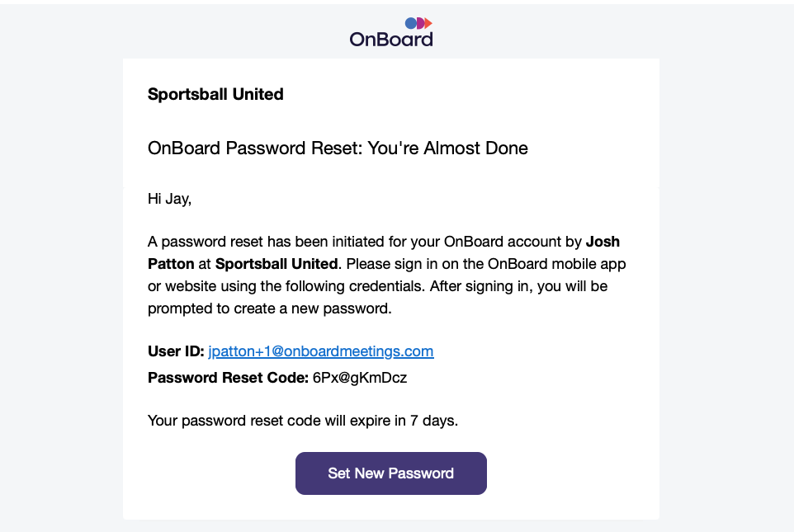This screenshot has height=532, width=794.
Task: Click the OnBoard colorful circles logo icon
Action: (418, 23)
